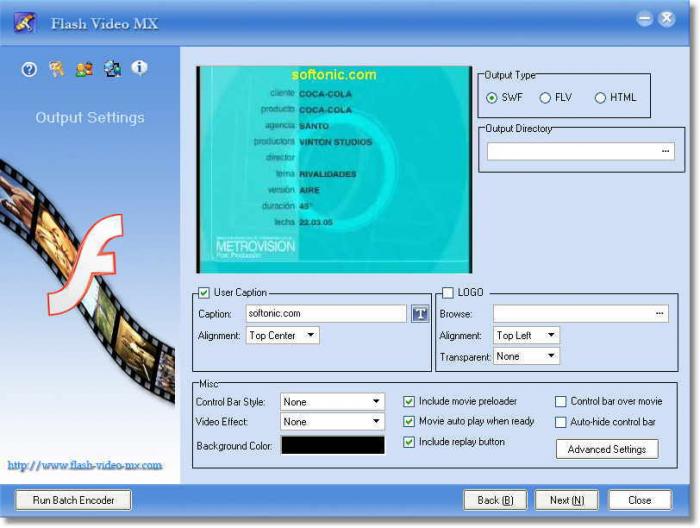
Task: Open Video Effect dropdown
Action: tap(332, 421)
